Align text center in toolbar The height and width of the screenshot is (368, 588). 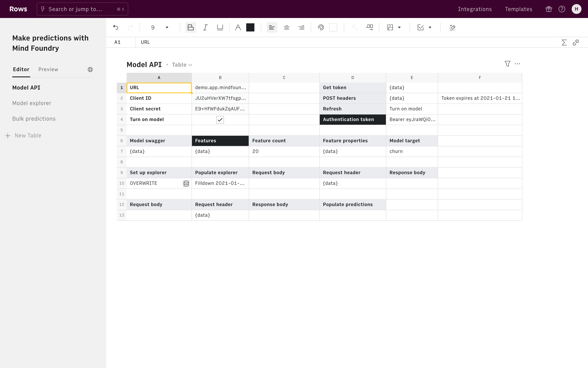(286, 28)
